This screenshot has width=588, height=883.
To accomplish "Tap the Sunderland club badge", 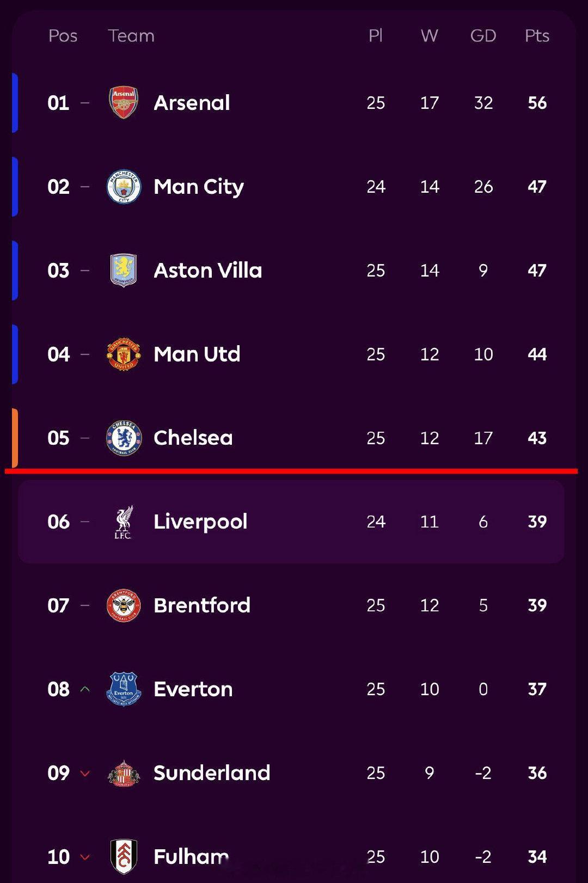I will coord(124,773).
